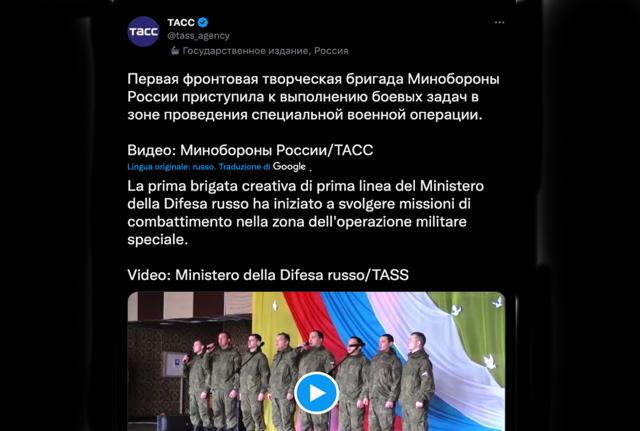Click the rightmost soldier in the video
Screen dimensions: 640x431
(416, 382)
